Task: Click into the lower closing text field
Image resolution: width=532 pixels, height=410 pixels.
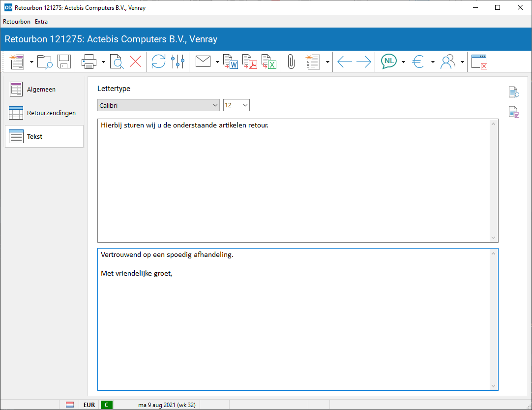Action: coord(294,319)
